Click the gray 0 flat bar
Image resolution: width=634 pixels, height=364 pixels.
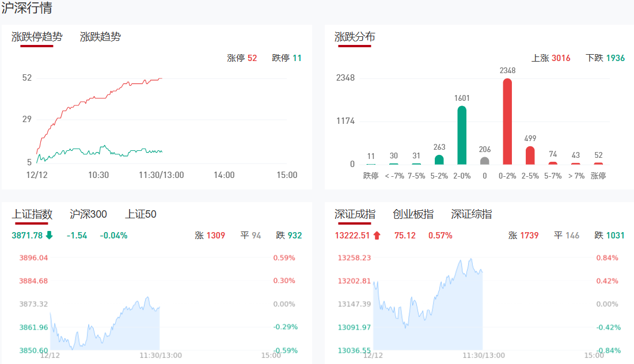click(485, 161)
